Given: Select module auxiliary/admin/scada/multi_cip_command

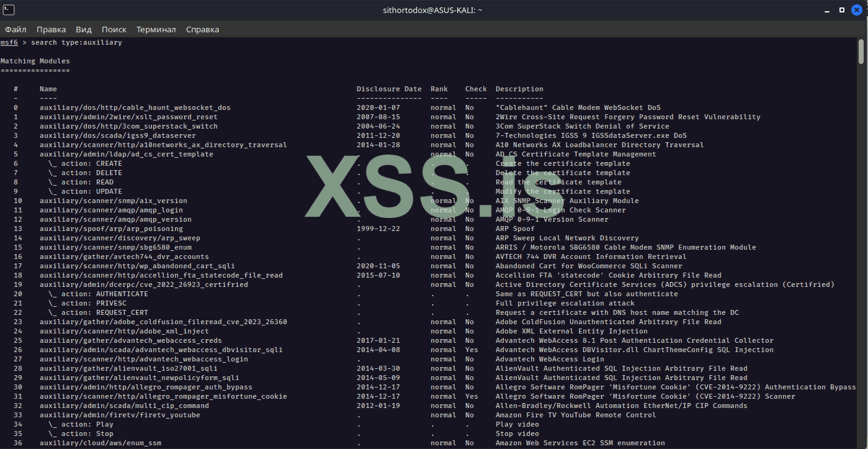Looking at the screenshot, I should coord(124,406).
